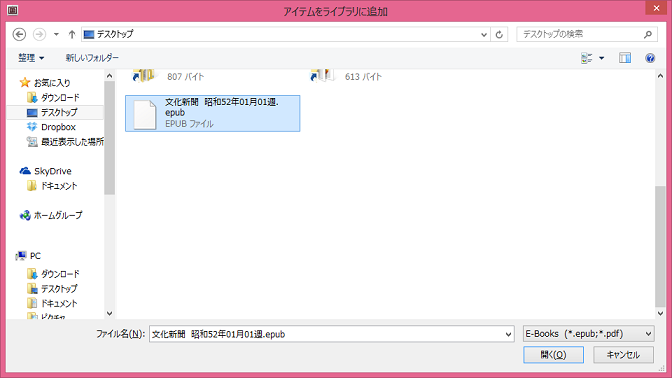Click the file list scrollbar down arrow
672x378 pixels.
(660, 313)
